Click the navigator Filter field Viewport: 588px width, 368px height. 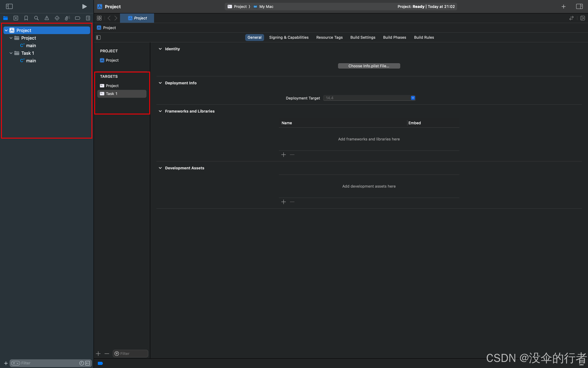point(51,363)
